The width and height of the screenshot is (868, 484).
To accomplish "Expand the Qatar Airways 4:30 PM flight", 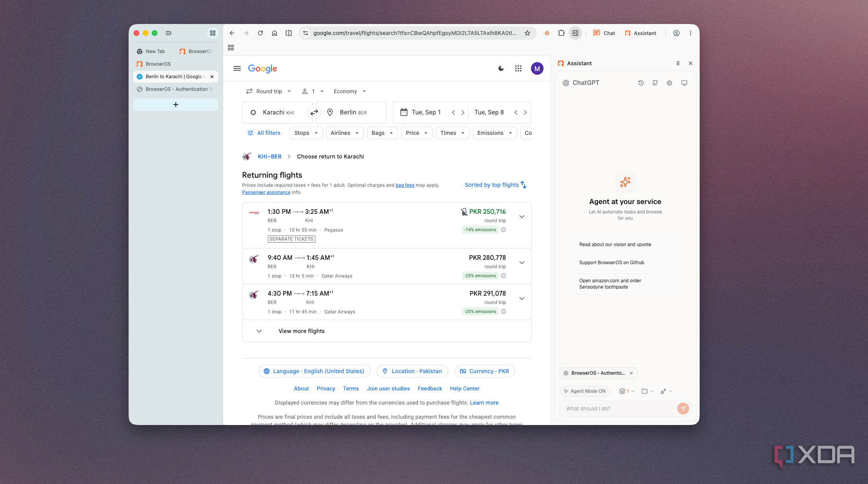I will click(522, 298).
